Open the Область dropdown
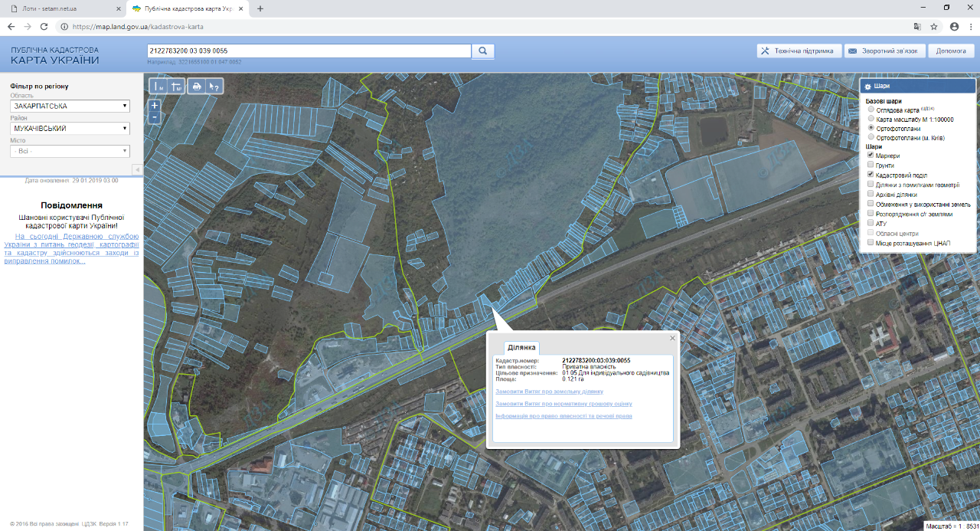Image resolution: width=980 pixels, height=531 pixels. (70, 107)
